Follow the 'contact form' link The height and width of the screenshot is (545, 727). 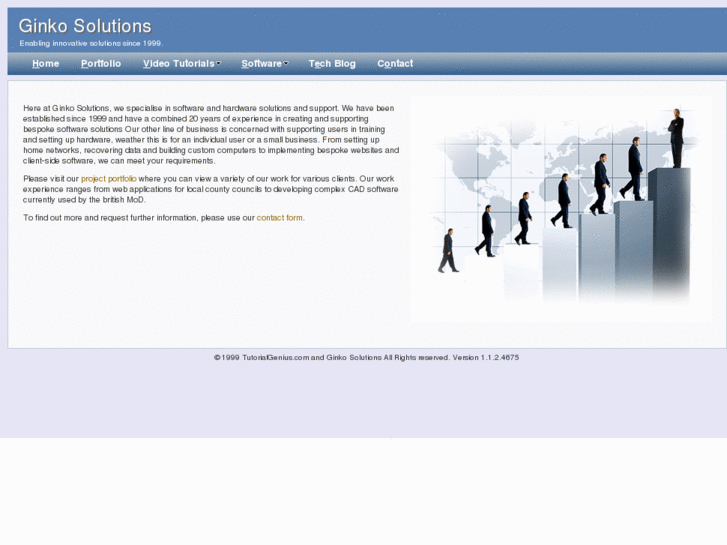(x=280, y=218)
